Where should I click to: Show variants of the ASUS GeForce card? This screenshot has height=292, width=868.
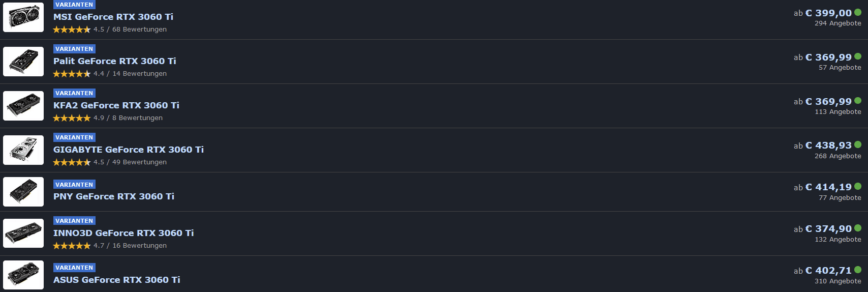point(74,268)
